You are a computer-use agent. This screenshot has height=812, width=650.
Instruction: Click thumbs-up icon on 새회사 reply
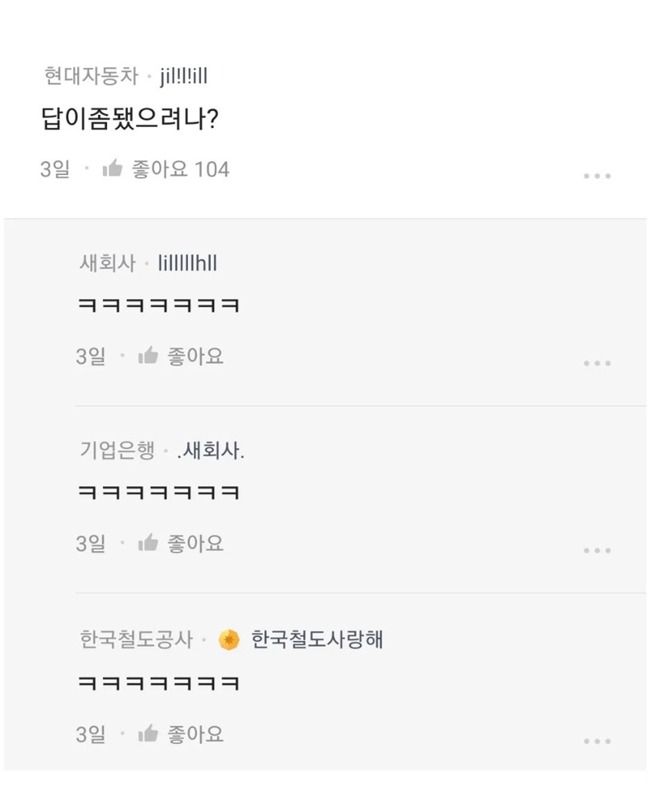148,356
